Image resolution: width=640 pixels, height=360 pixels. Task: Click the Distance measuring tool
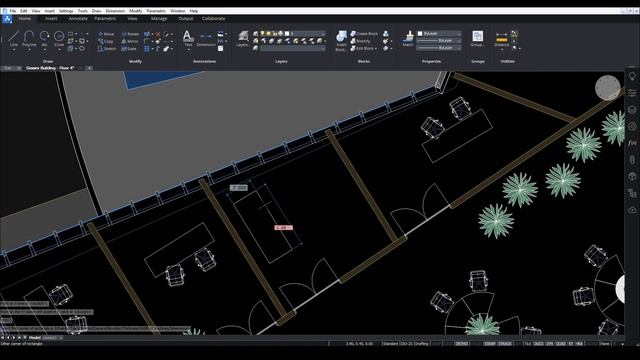point(502,39)
